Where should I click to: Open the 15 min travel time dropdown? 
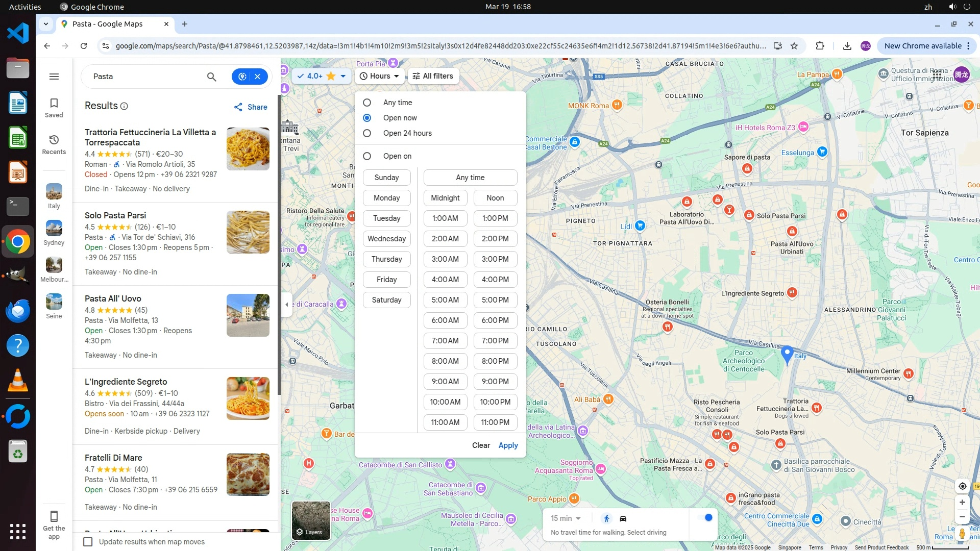pyautogui.click(x=566, y=518)
